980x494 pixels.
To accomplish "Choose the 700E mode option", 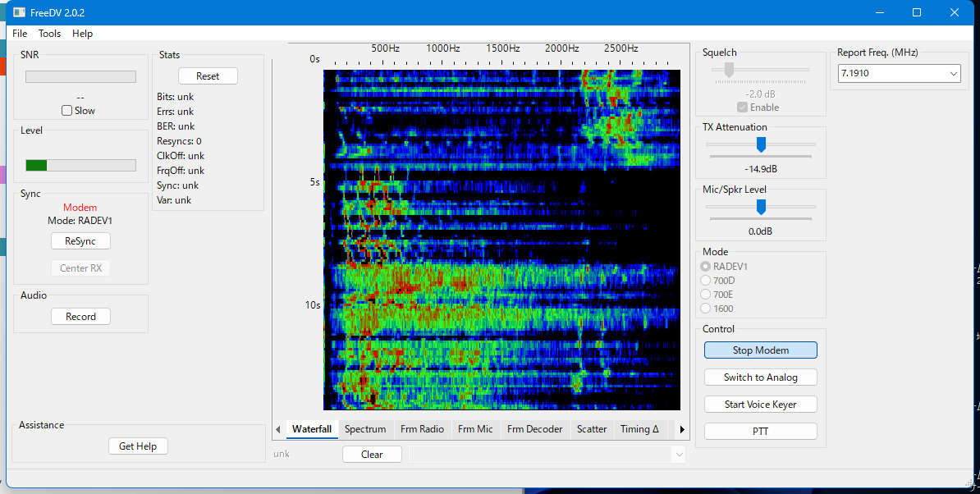I will tap(705, 295).
